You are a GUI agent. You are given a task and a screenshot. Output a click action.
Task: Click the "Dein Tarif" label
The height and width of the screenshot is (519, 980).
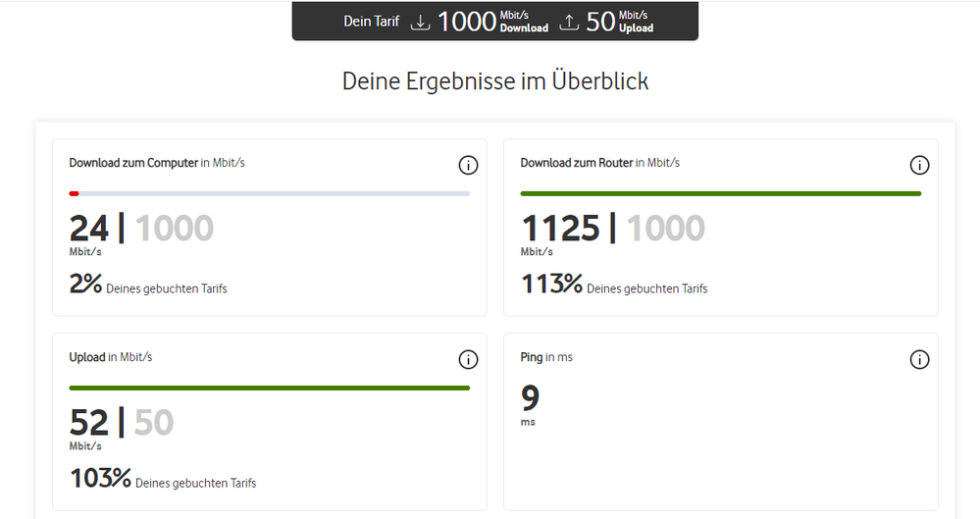372,21
